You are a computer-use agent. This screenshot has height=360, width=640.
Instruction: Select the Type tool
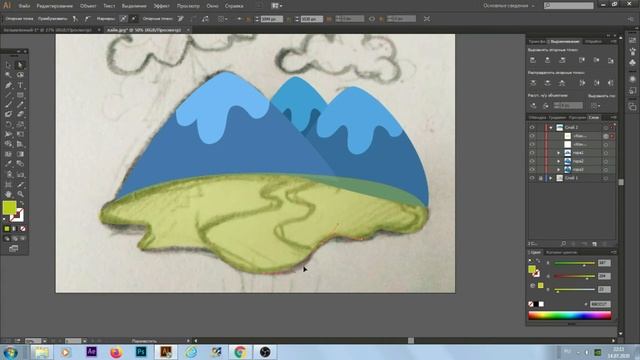[x=20, y=85]
